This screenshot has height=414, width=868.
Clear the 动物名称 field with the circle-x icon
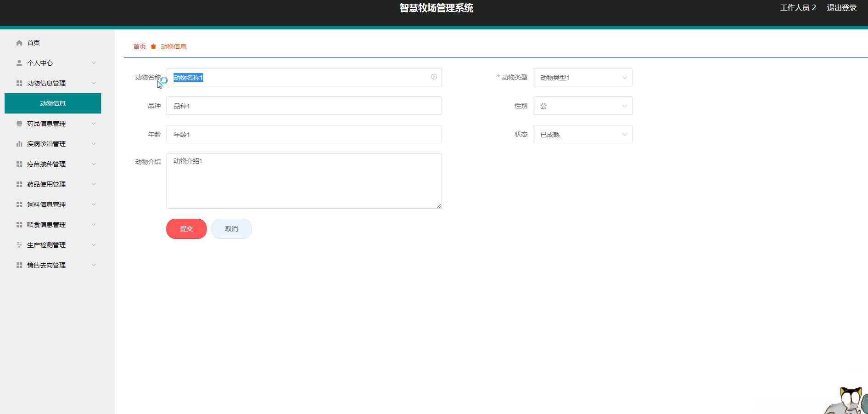434,77
